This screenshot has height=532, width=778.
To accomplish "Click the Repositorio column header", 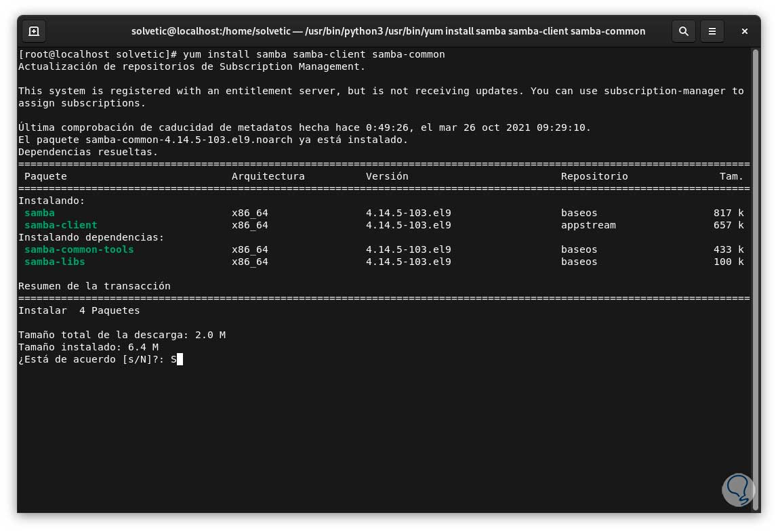I will pos(594,176).
